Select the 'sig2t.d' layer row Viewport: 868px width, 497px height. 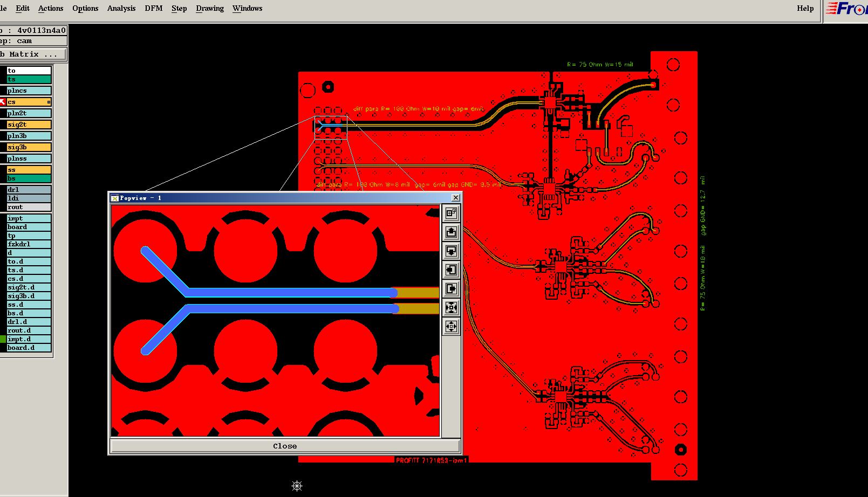click(x=29, y=287)
